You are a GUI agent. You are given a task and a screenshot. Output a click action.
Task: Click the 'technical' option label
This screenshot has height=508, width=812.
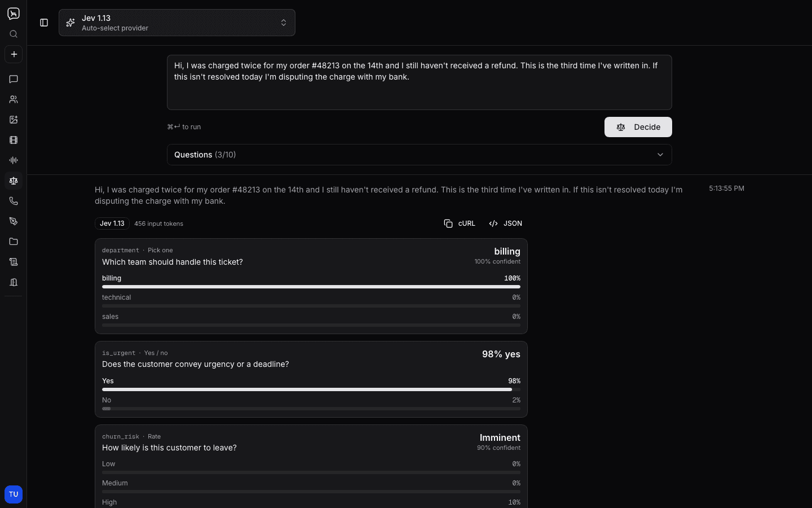116,297
